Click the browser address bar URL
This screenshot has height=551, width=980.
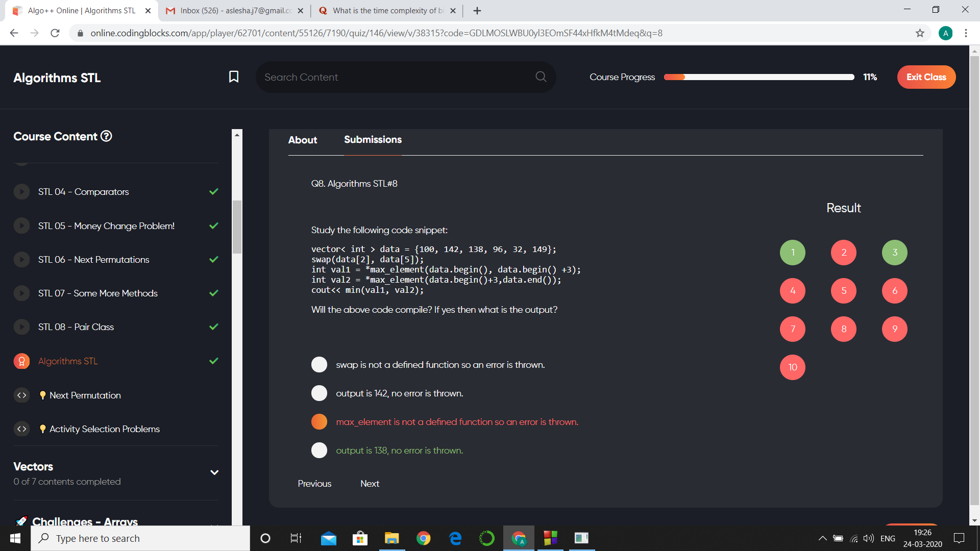(377, 33)
